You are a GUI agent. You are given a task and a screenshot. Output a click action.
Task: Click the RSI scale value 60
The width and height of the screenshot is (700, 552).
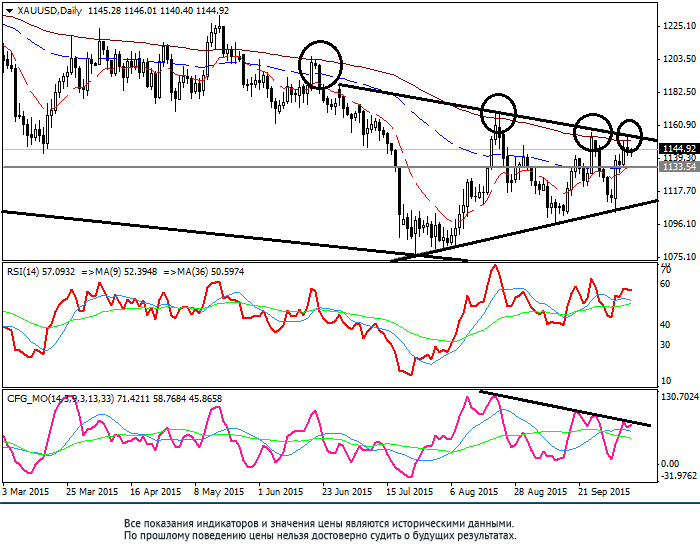tap(665, 284)
